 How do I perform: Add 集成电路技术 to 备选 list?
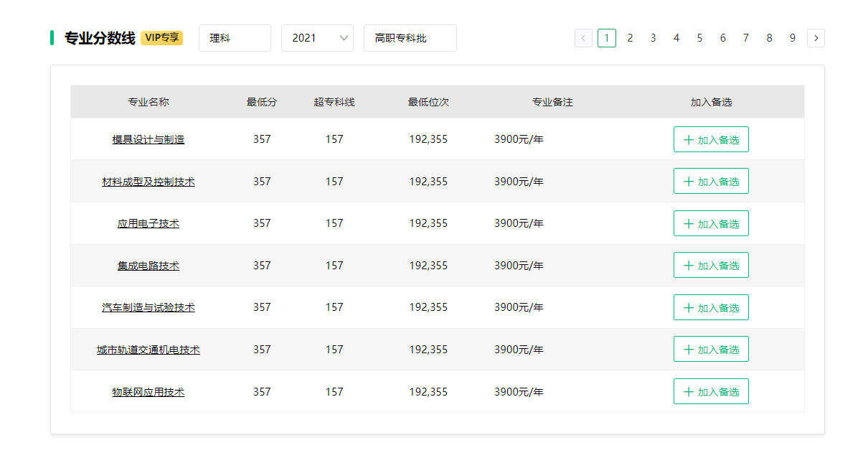pyautogui.click(x=711, y=265)
